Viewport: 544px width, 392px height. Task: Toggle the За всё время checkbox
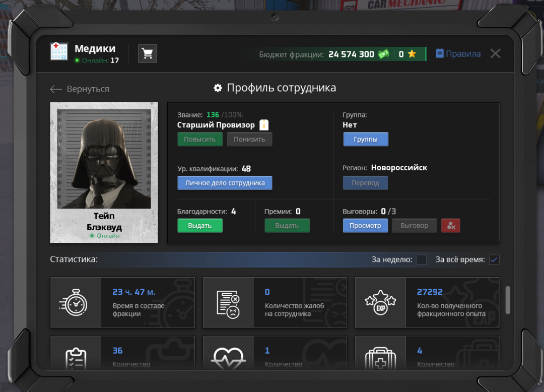point(494,259)
